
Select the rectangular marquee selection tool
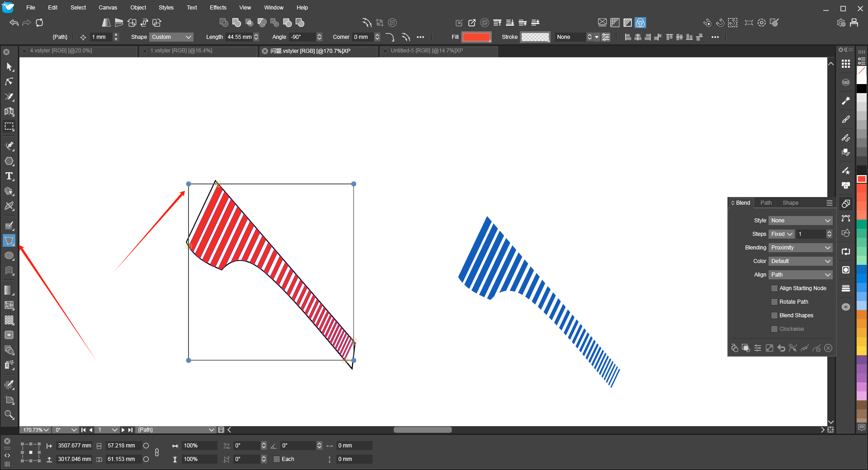tap(9, 127)
